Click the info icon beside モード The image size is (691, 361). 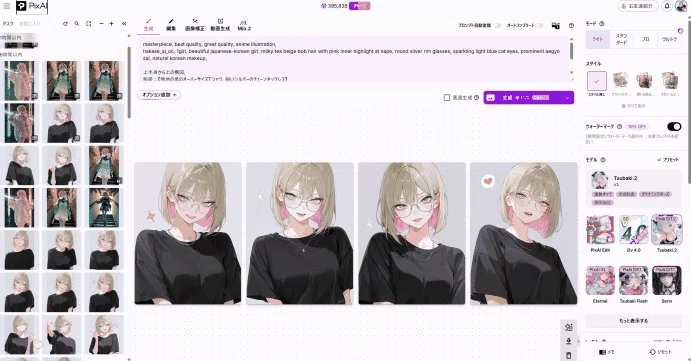coord(602,23)
